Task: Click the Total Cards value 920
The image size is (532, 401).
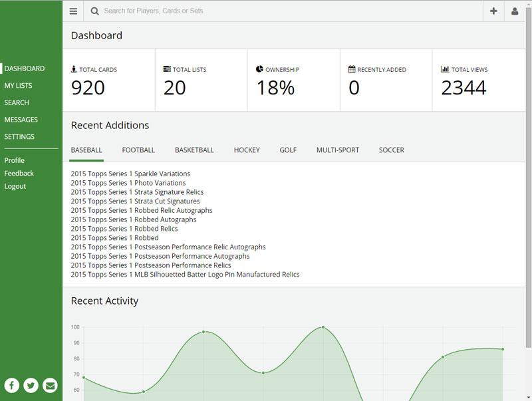Action: pyautogui.click(x=88, y=88)
